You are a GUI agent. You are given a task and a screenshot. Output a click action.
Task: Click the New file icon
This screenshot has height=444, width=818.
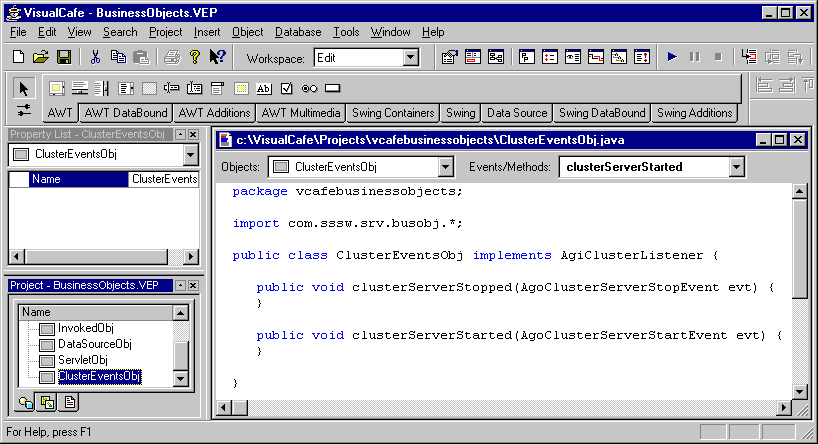tap(18, 57)
